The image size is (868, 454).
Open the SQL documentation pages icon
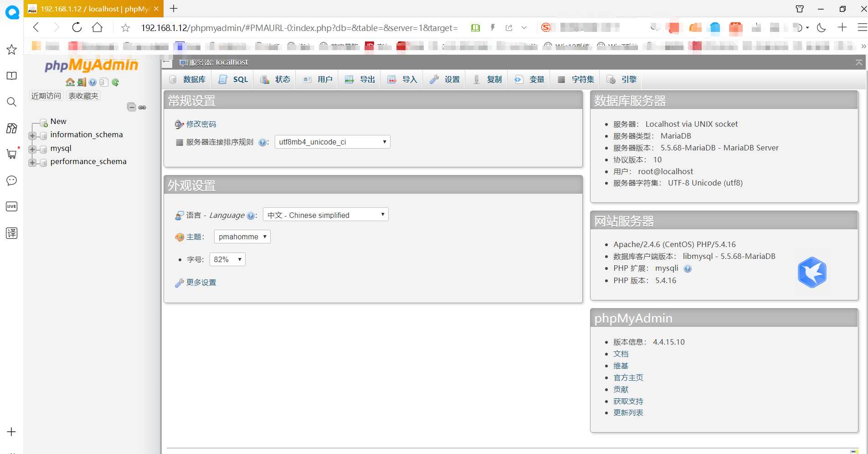(104, 82)
